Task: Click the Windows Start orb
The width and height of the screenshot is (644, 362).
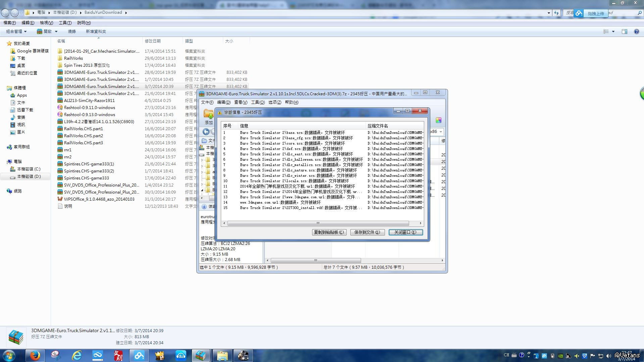Action: pos(9,355)
